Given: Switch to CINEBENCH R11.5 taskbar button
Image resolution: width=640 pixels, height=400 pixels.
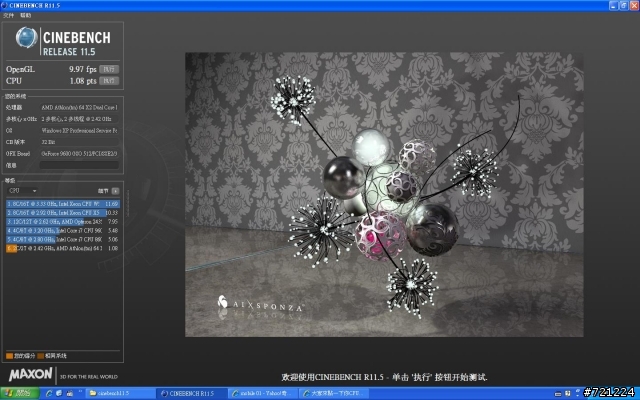Looking at the screenshot, I should (x=192, y=393).
